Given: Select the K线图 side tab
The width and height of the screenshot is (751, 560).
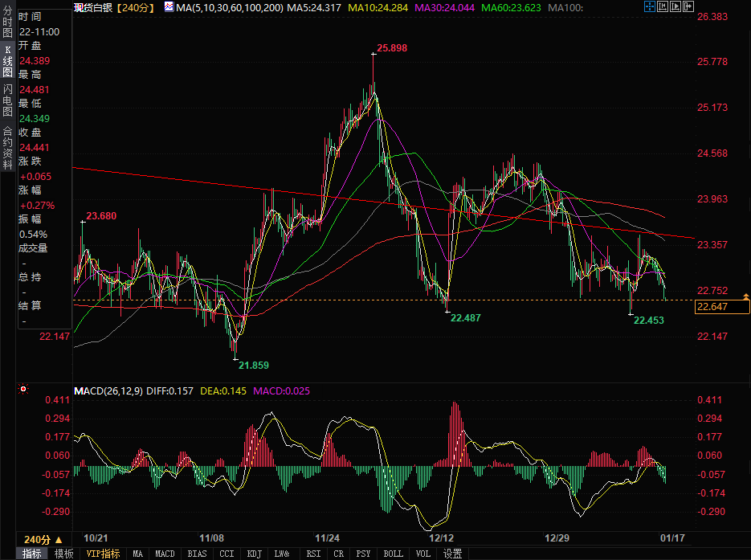Looking at the screenshot, I should point(7,61).
